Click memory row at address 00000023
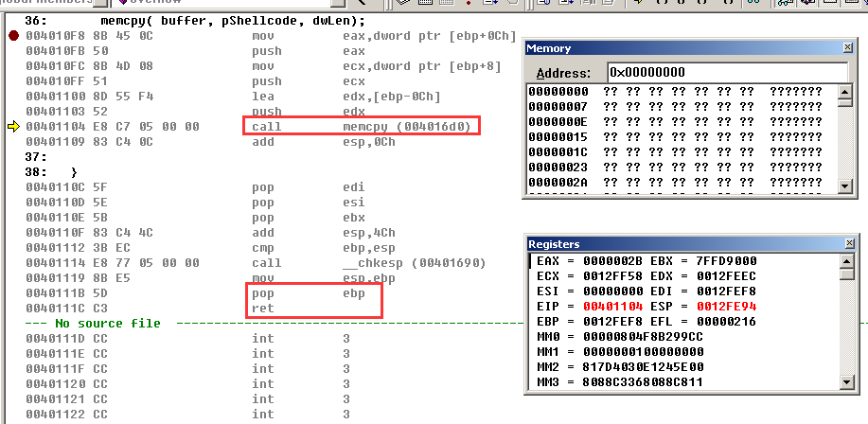 [x=675, y=168]
